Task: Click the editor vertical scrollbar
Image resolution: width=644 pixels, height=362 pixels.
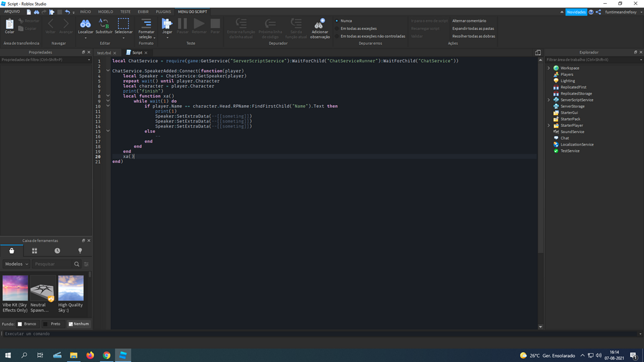Action: point(541,156)
